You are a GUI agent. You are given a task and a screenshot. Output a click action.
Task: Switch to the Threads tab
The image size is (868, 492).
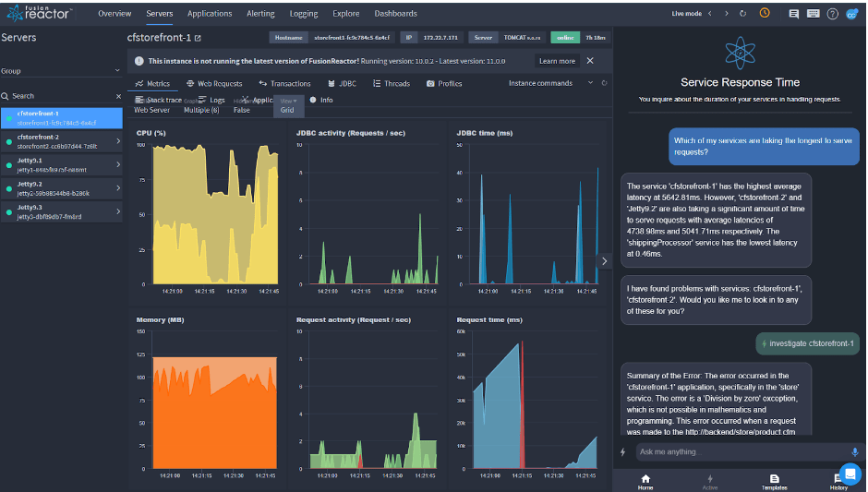coord(392,84)
